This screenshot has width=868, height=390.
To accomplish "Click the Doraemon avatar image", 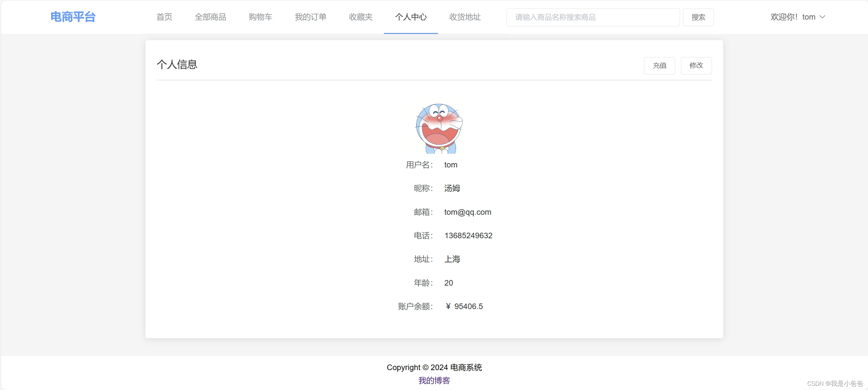I will pos(439,128).
